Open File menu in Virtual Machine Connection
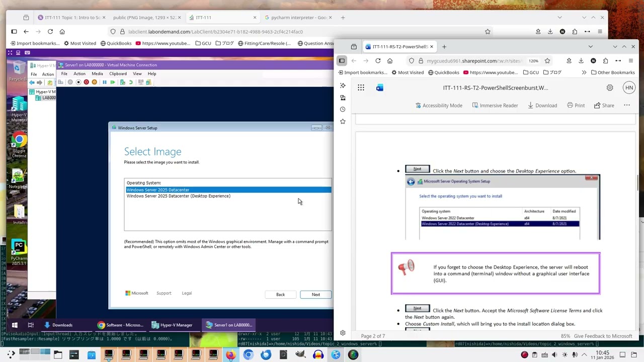This screenshot has height=362, width=644. point(64,74)
